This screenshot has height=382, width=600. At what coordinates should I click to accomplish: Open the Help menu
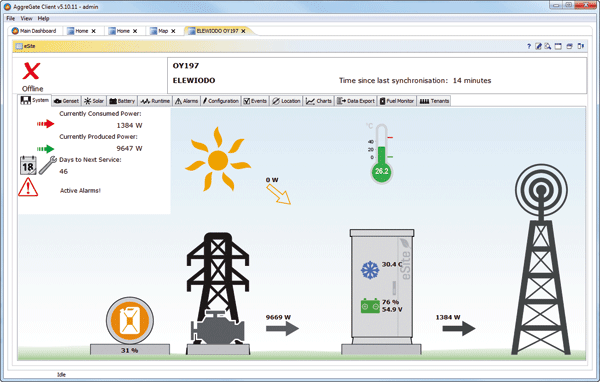(x=43, y=18)
